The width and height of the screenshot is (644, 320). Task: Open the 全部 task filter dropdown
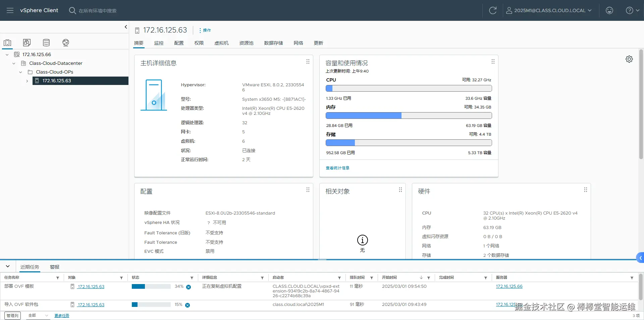(x=38, y=316)
